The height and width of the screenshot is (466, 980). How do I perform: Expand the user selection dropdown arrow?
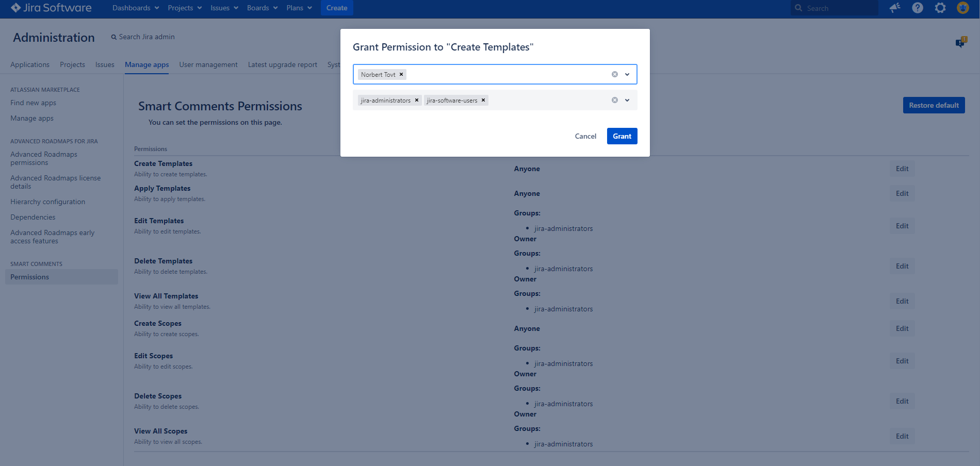627,74
